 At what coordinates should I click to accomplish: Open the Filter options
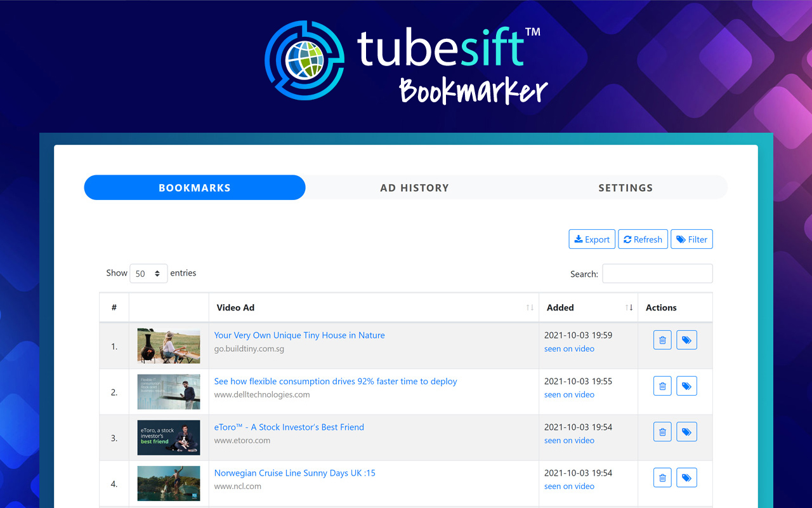tap(691, 239)
